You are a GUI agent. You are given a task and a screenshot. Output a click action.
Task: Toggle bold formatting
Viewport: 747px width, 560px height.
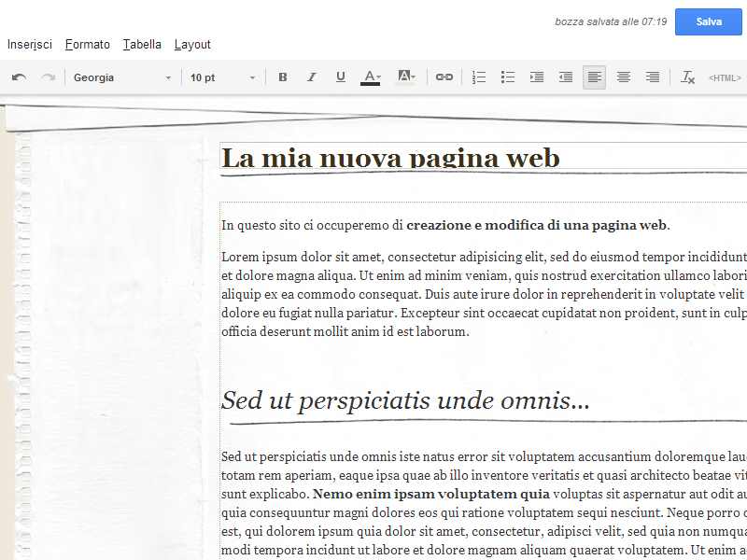[283, 77]
